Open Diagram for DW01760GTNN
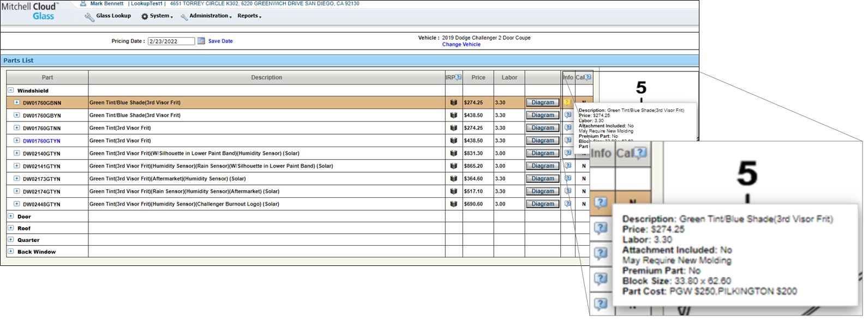This screenshot has width=868, height=321. click(x=543, y=128)
